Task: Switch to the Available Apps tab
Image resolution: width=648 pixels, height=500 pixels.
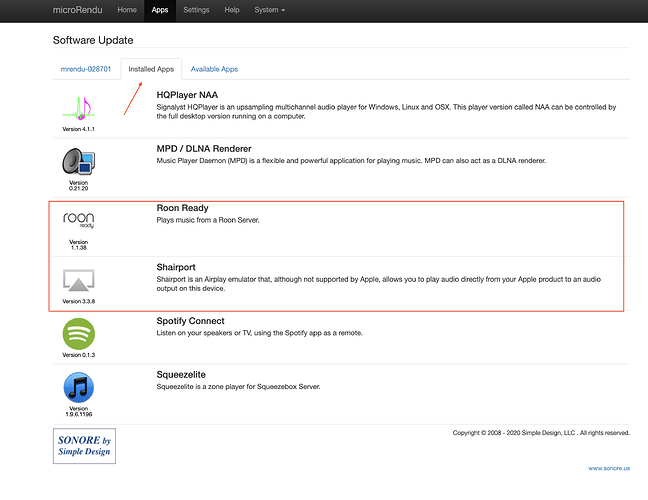Action: pyautogui.click(x=214, y=69)
